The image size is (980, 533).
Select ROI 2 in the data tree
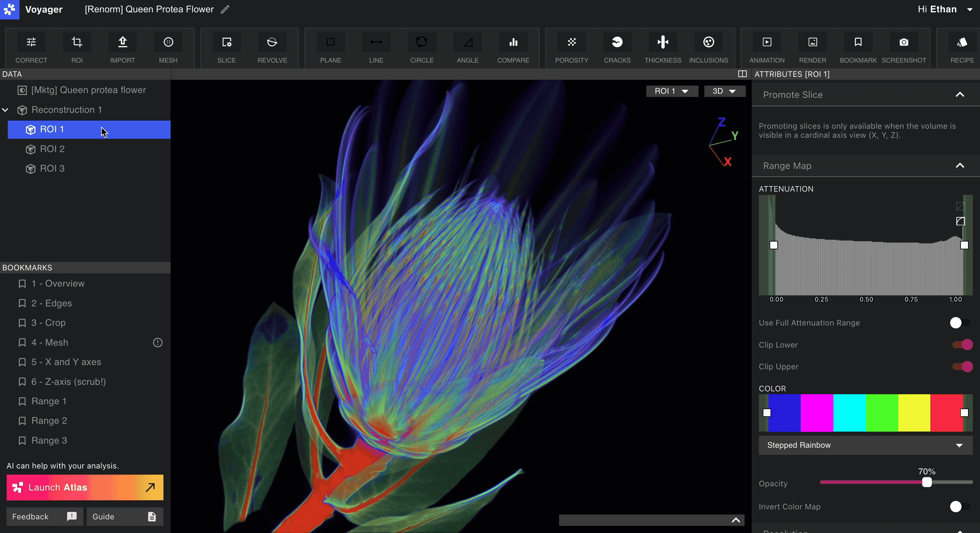52,149
